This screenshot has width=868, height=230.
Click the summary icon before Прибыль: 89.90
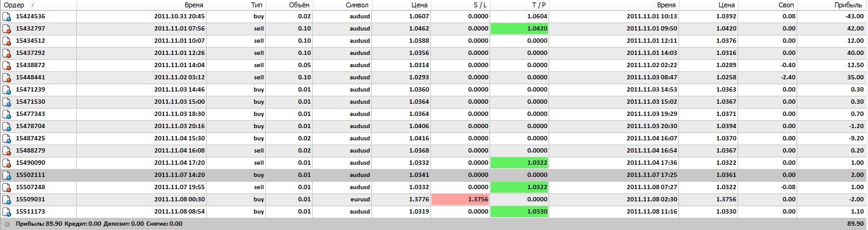(x=7, y=224)
